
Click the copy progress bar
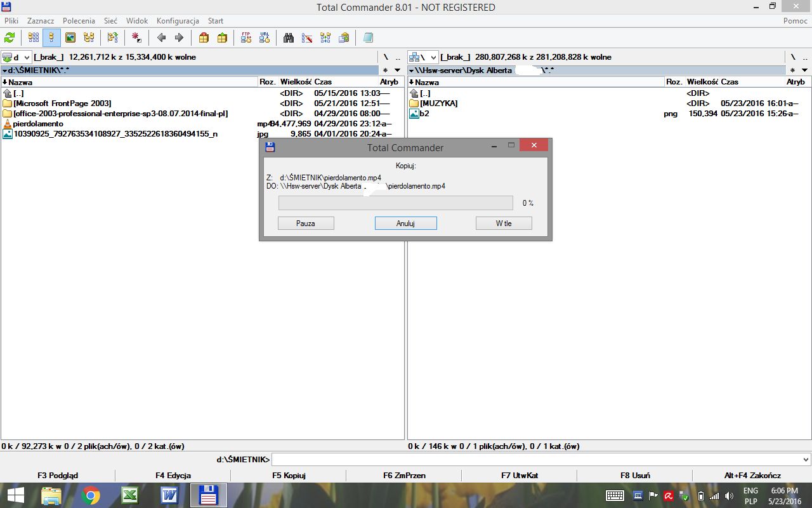tap(396, 203)
